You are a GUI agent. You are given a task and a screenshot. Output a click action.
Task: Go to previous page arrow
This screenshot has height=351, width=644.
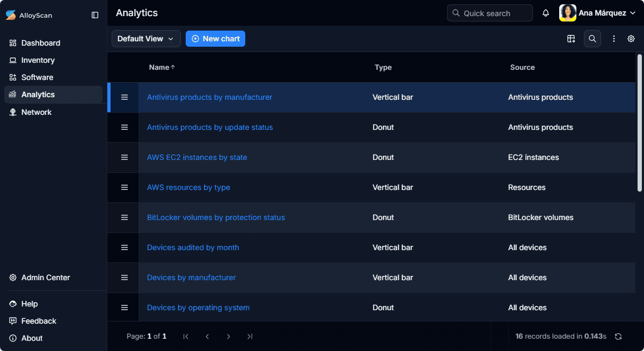207,337
